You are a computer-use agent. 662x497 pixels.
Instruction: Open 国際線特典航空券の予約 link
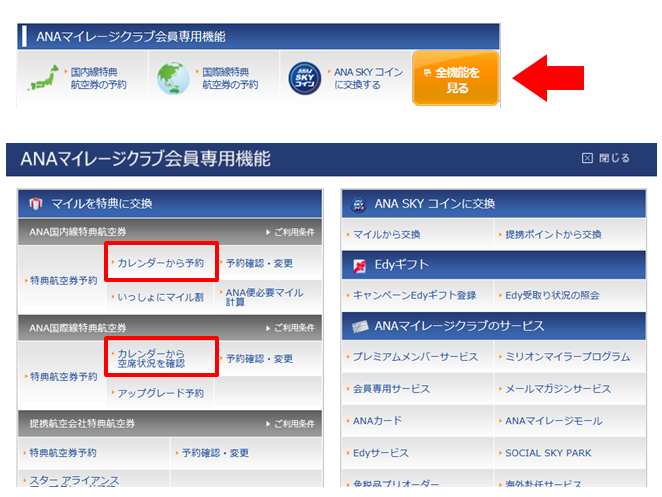tap(230, 79)
